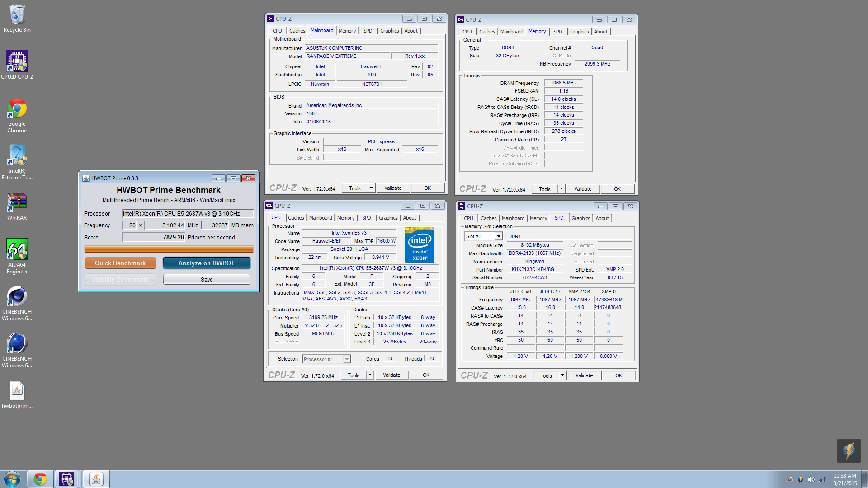Open the Tools dropdown arrow in the SPD window
Viewport: 868px width, 488px height.
(562, 375)
